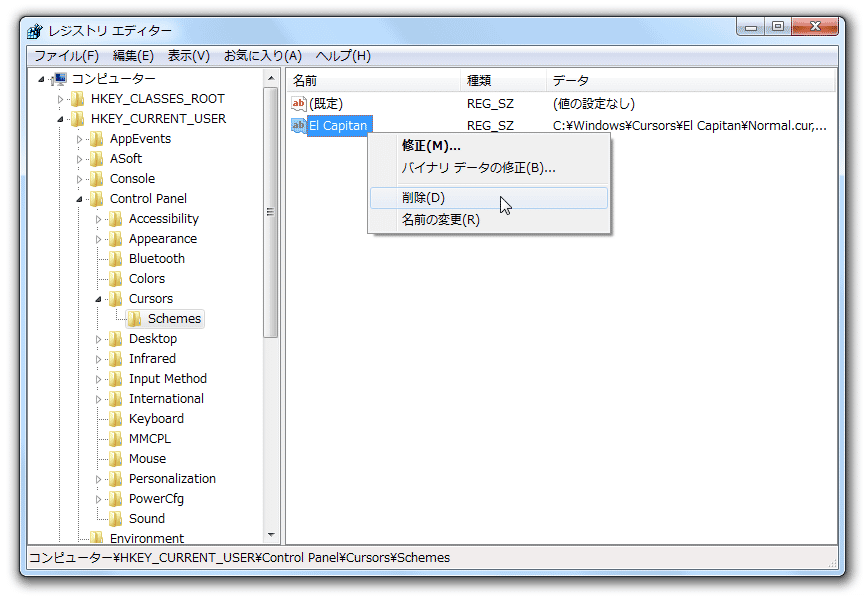Image resolution: width=867 pixels, height=598 pixels.
Task: Expand the Personalization node
Action: point(98,479)
